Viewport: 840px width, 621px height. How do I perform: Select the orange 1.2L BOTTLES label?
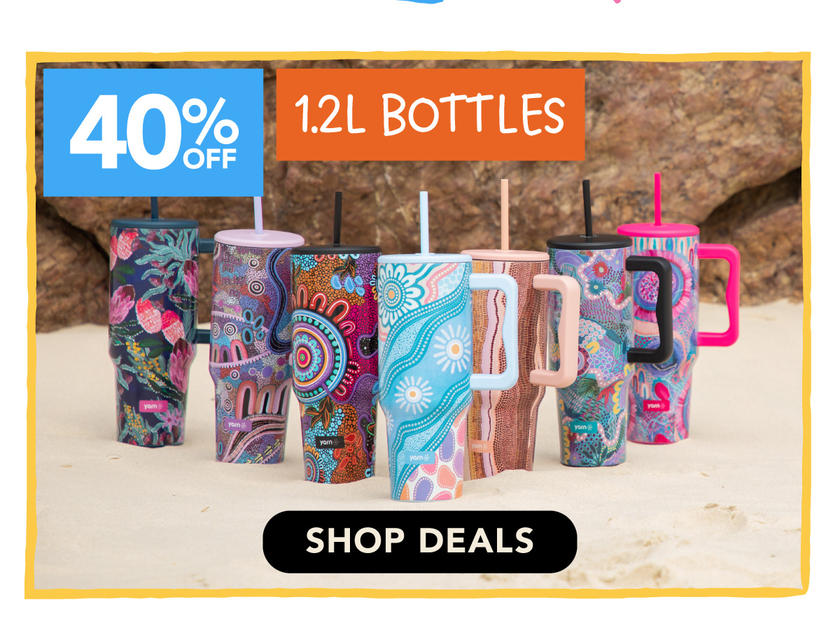click(430, 115)
